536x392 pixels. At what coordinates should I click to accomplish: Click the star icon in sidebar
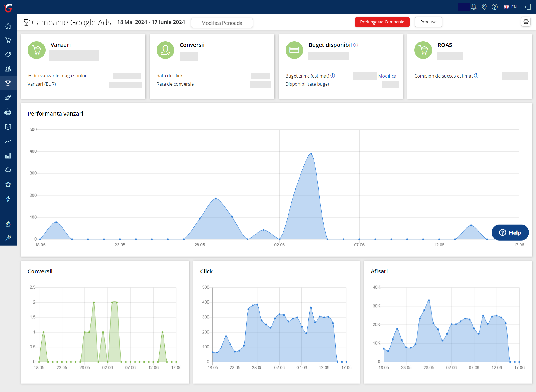coord(8,184)
